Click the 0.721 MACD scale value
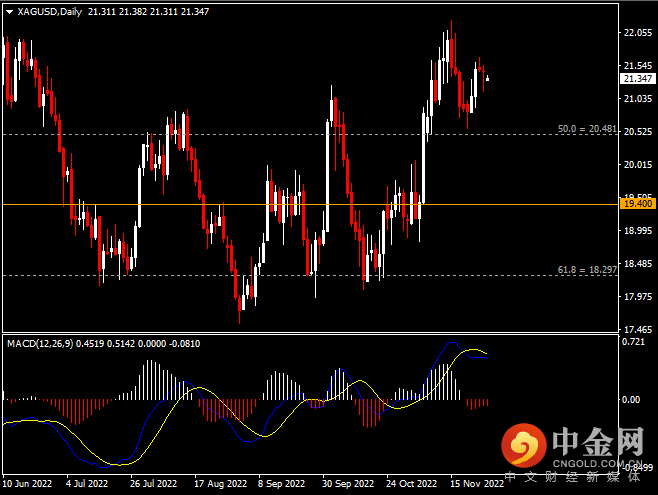Image resolution: width=658 pixels, height=495 pixels. point(634,343)
